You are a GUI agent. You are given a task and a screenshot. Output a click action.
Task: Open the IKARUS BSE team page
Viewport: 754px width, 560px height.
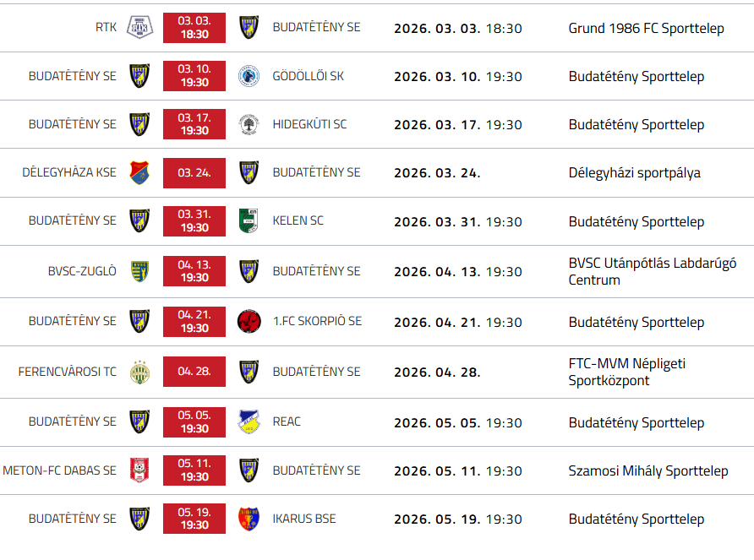pyautogui.click(x=304, y=519)
